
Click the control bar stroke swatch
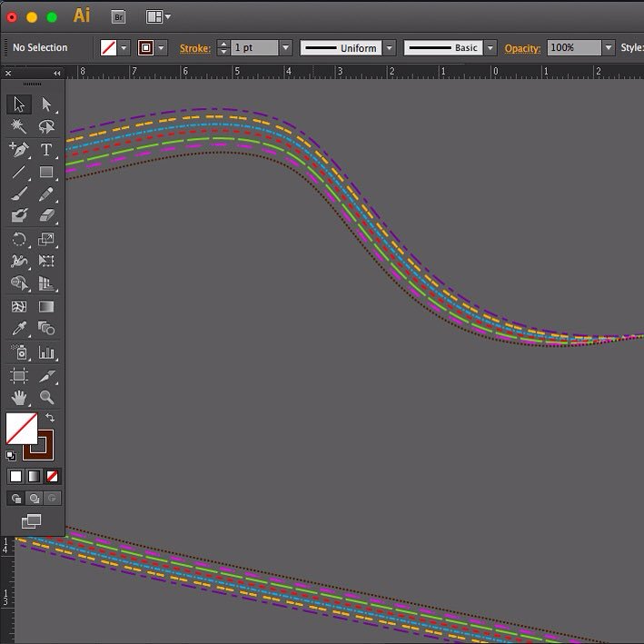(146, 47)
